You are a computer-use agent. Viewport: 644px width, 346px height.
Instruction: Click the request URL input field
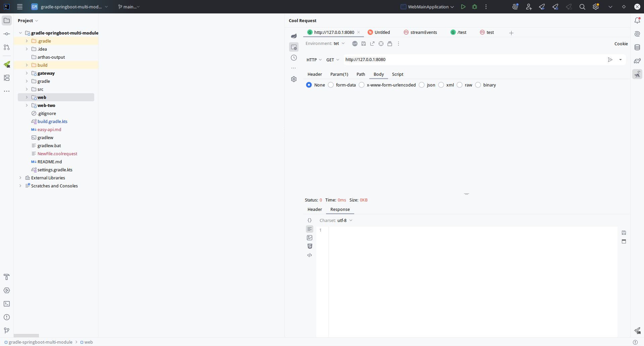[474, 60]
